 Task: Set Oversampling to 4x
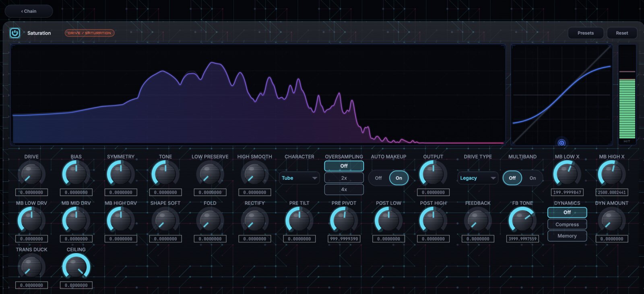344,189
